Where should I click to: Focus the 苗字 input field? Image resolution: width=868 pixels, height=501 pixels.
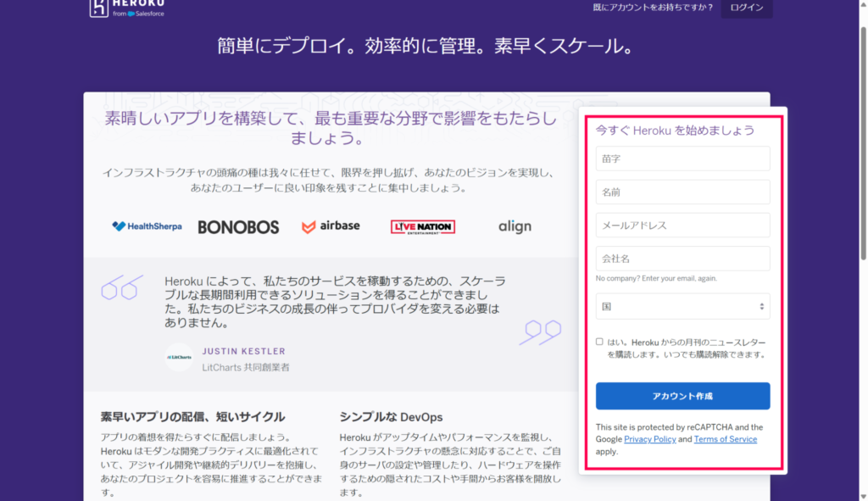click(x=682, y=159)
